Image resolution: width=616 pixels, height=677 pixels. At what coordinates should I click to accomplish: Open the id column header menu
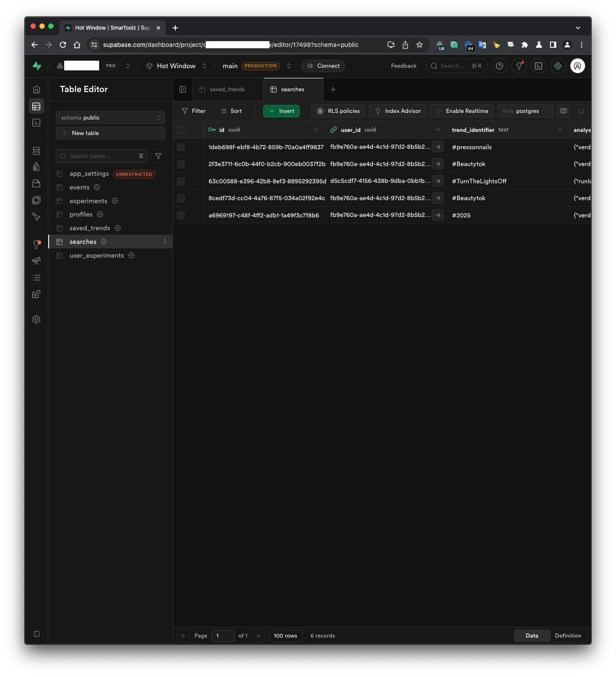[316, 130]
